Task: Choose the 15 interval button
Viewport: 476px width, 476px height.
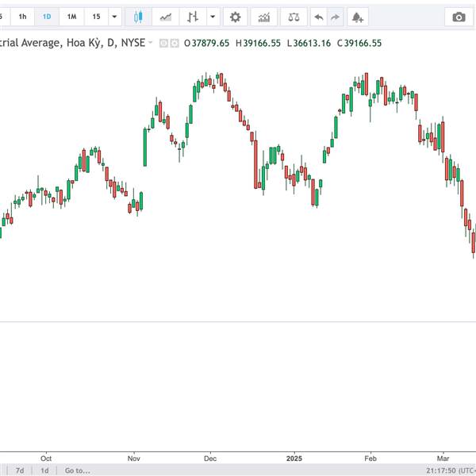Action: coord(96,17)
